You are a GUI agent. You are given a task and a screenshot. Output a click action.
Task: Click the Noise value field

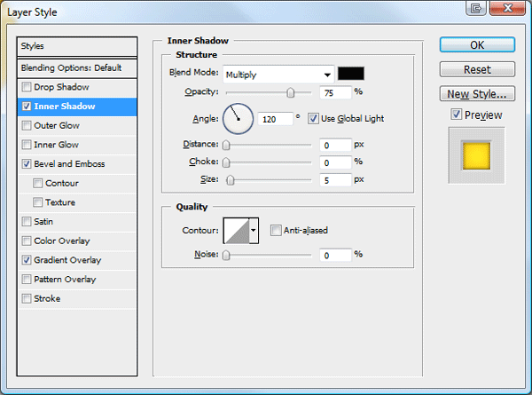pos(335,255)
